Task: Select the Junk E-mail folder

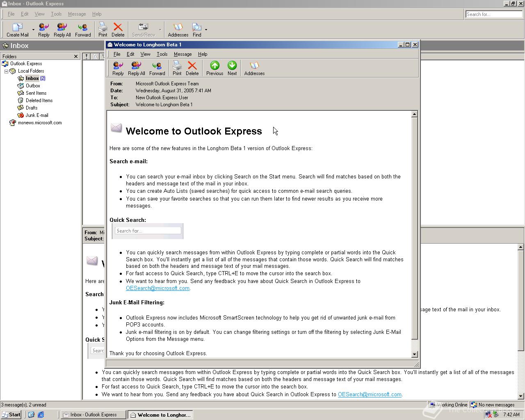Action: tap(37, 115)
